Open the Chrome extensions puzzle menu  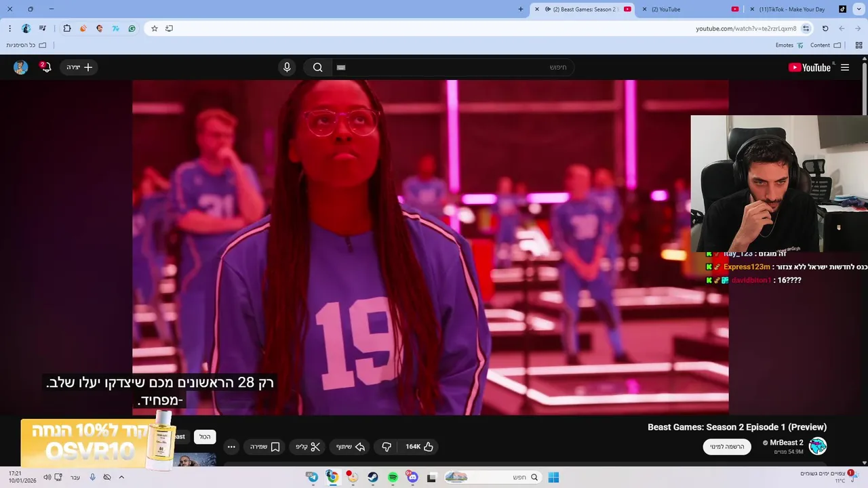[x=67, y=28]
